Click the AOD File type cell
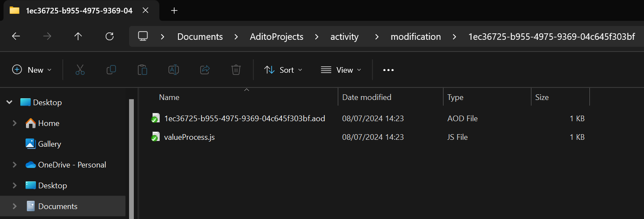Image resolution: width=644 pixels, height=219 pixels. point(463,118)
